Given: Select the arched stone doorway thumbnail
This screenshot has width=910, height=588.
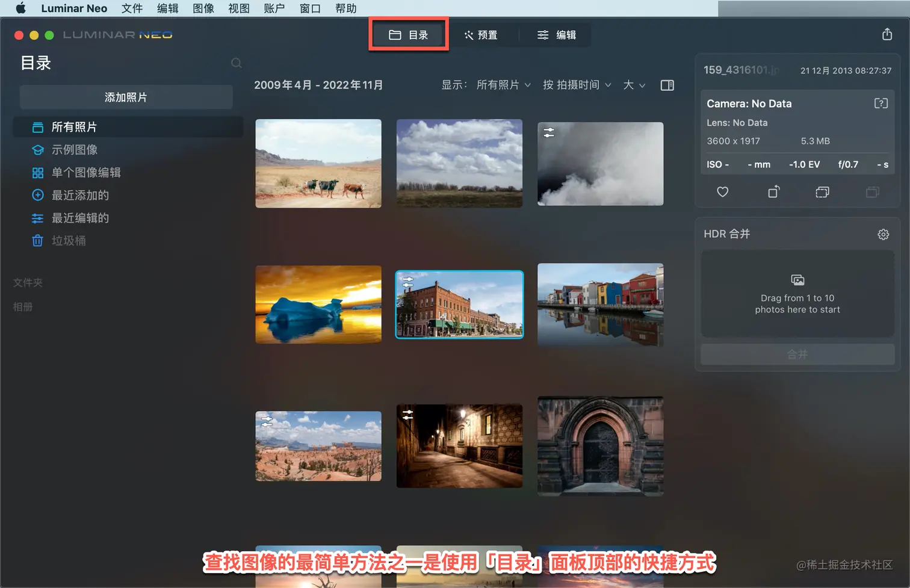Looking at the screenshot, I should [600, 446].
